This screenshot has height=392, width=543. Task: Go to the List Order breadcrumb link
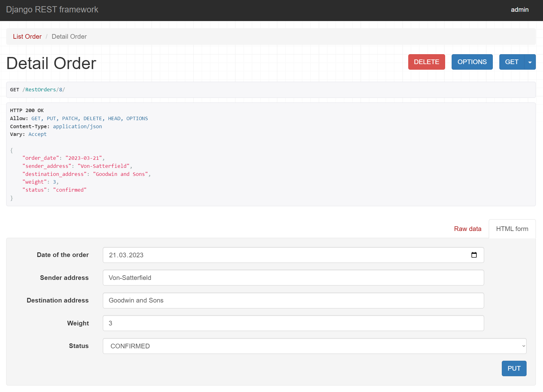(27, 37)
